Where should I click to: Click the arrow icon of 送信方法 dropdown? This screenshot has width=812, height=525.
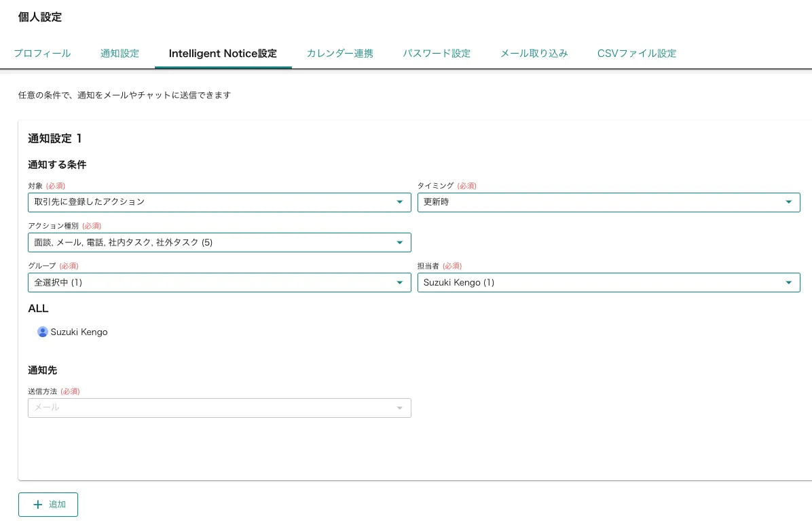pyautogui.click(x=399, y=408)
